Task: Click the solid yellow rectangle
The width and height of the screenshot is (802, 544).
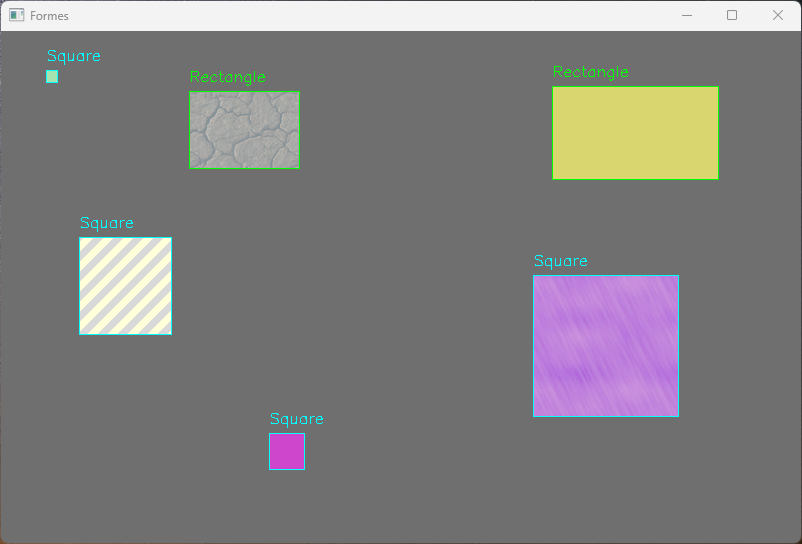Action: 635,133
